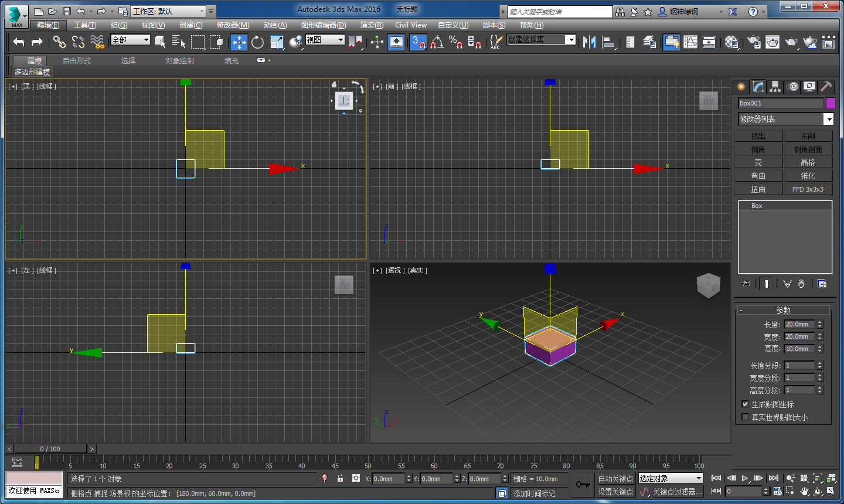Image resolution: width=844 pixels, height=504 pixels.
Task: Click 设置关键点 Set Key mode button
Action: tap(615, 492)
